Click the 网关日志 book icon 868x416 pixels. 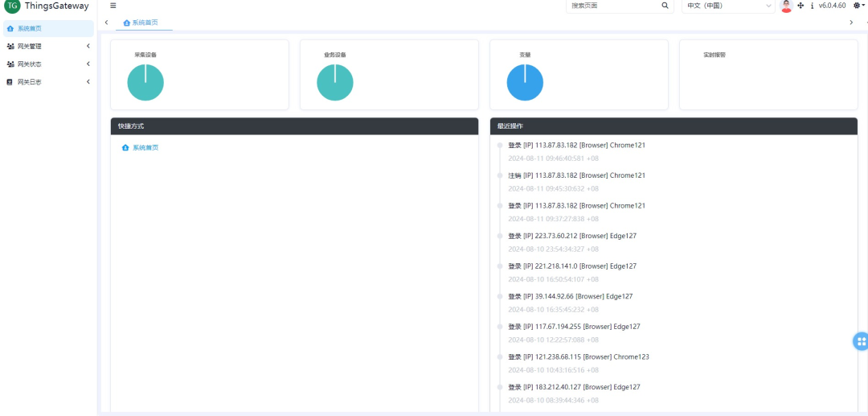point(10,82)
